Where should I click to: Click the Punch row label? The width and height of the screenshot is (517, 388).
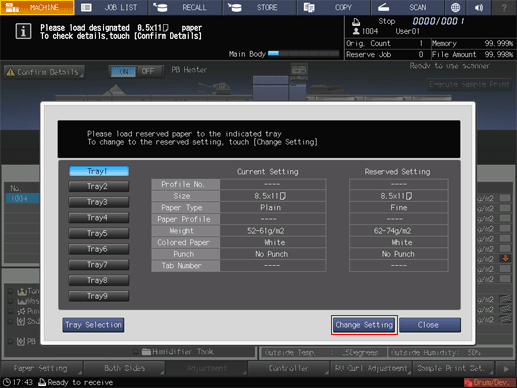coord(185,254)
